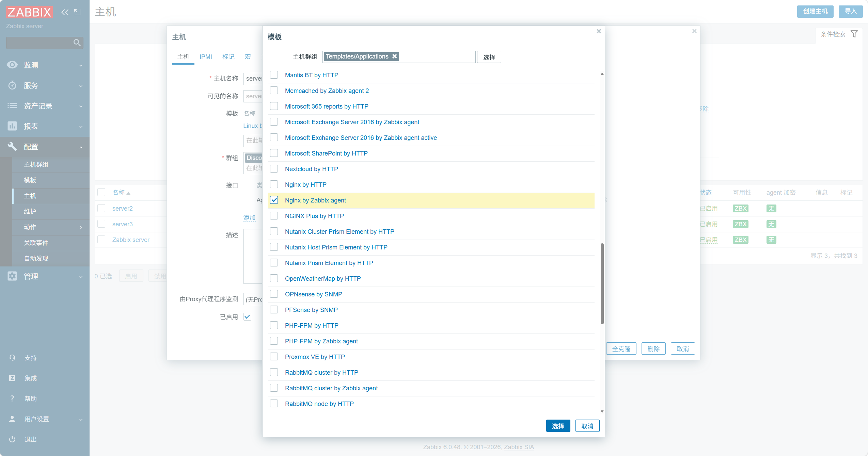Image resolution: width=868 pixels, height=456 pixels.
Task: Check Proxmox VE by HTTP
Action: tap(274, 357)
